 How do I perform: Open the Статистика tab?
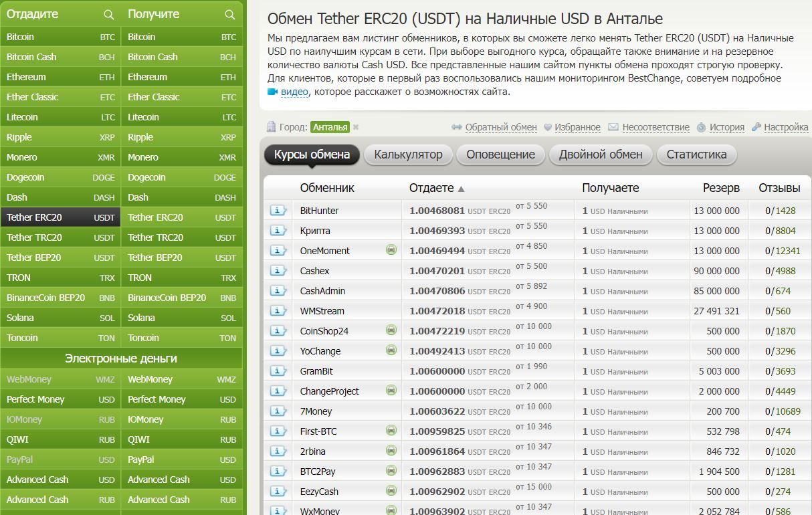tap(696, 154)
